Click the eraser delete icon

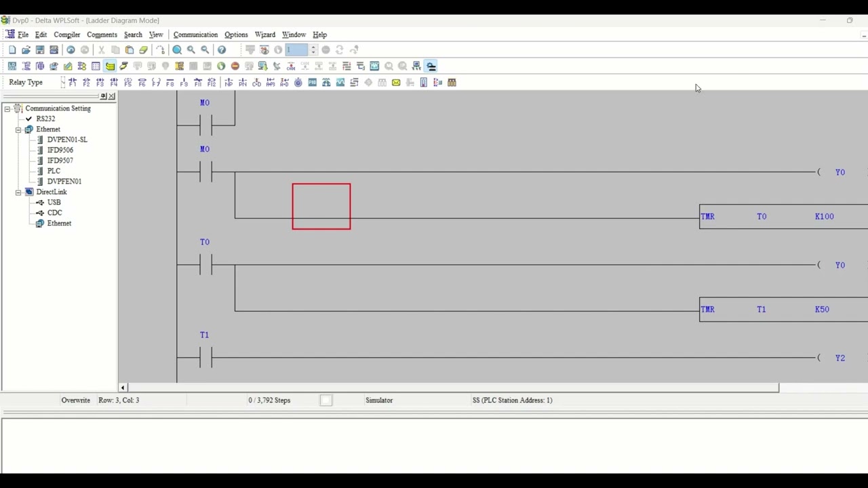pyautogui.click(x=144, y=50)
